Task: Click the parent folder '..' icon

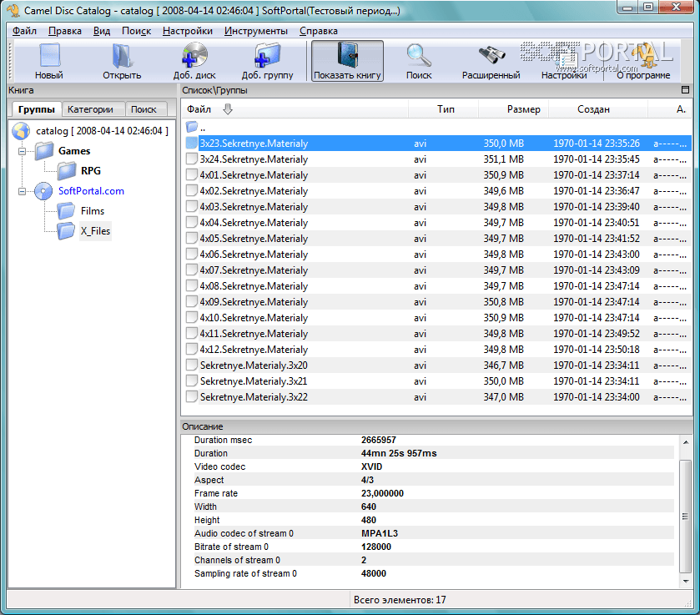Action: pos(192,128)
